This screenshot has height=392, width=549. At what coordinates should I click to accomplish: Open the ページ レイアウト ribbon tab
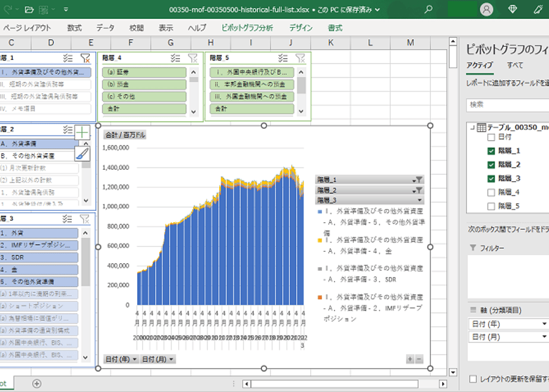click(27, 28)
